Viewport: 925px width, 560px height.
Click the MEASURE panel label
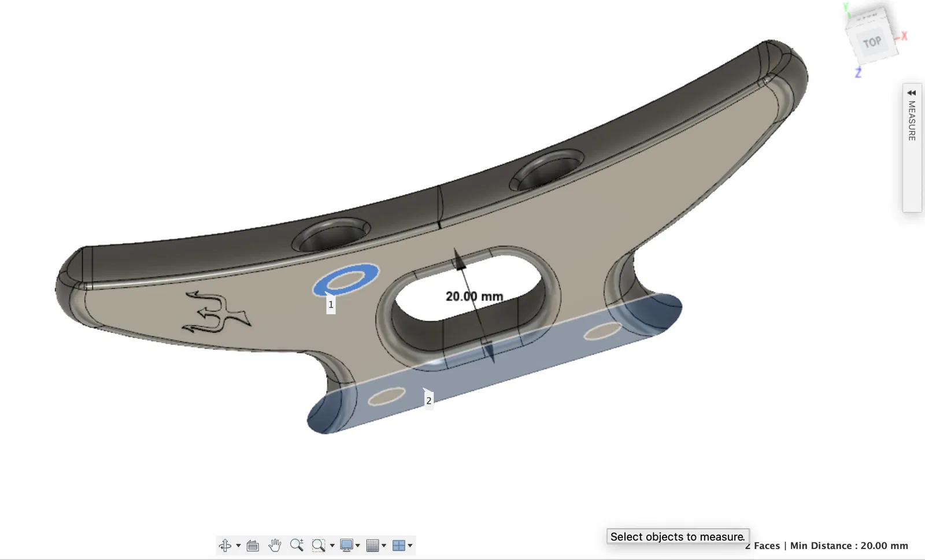(912, 121)
